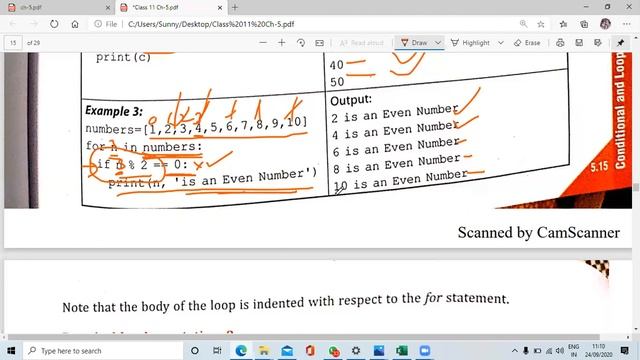Open the Photos app on taskbar
This screenshot has width=640, height=360.
click(x=379, y=351)
